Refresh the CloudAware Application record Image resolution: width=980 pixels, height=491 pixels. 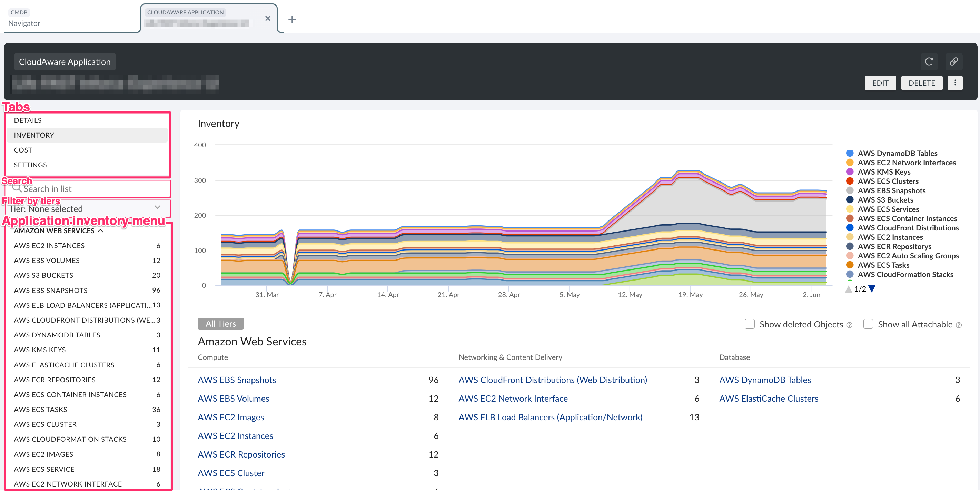pos(929,61)
